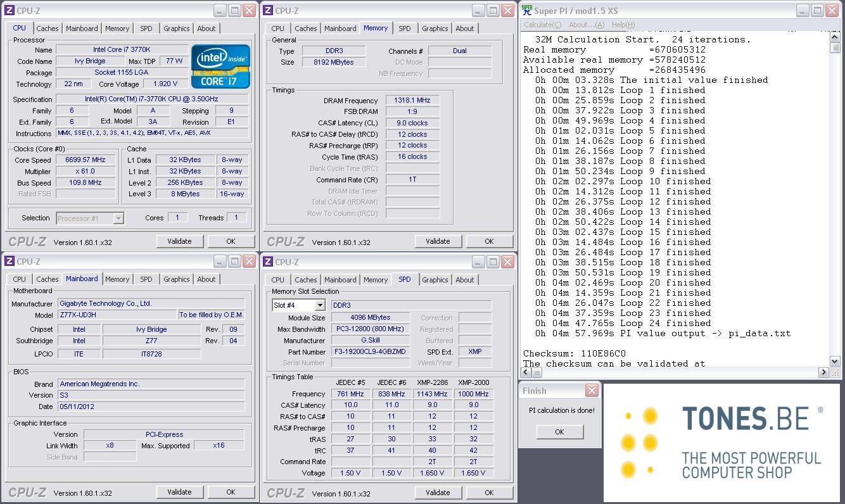Image resolution: width=845 pixels, height=504 pixels.
Task: Click the Super PI titlebar icon
Action: [526, 11]
